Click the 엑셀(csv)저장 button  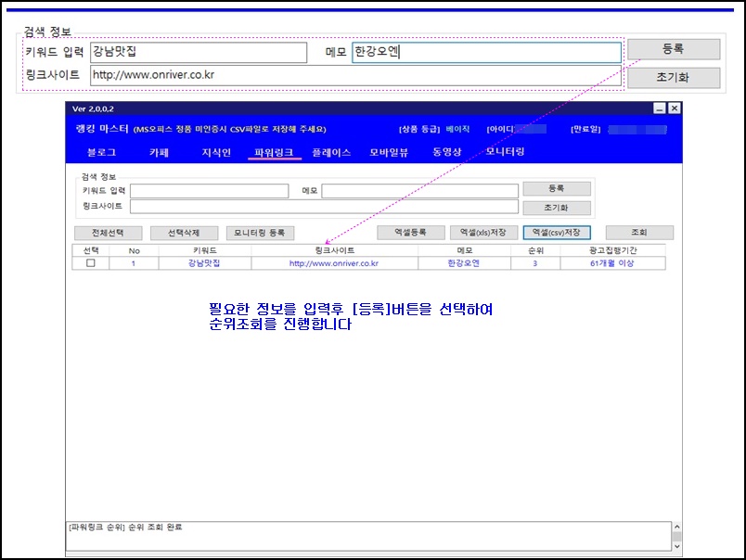pos(557,233)
